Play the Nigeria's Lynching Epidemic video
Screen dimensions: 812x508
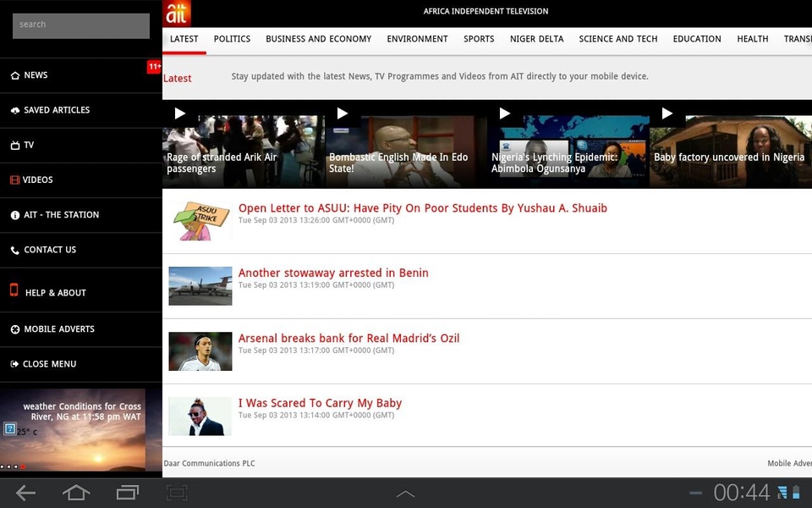click(x=505, y=113)
